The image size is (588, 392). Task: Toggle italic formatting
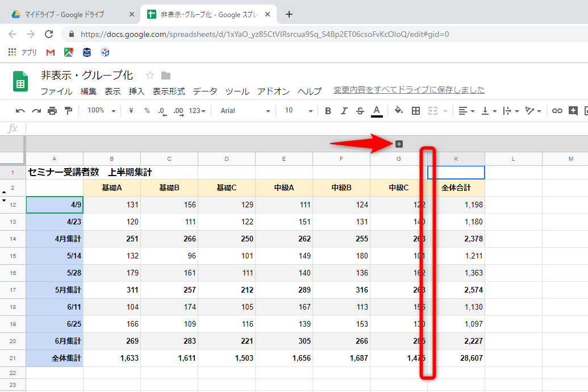point(343,111)
